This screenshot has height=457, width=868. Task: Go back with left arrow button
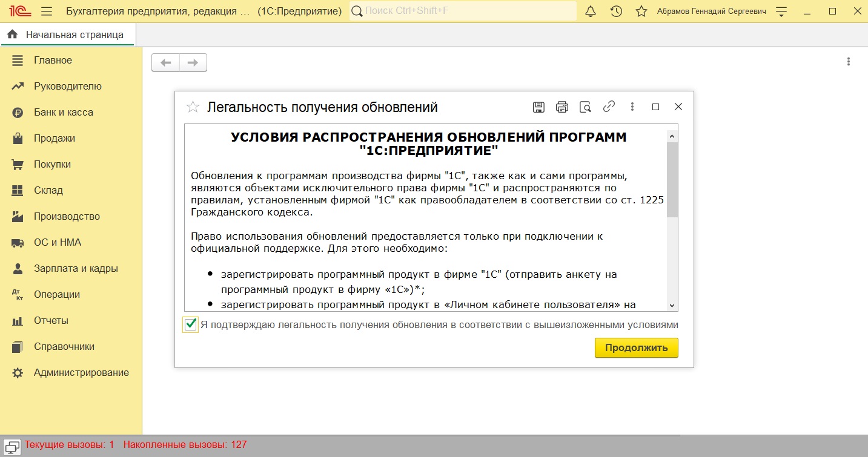coord(165,62)
